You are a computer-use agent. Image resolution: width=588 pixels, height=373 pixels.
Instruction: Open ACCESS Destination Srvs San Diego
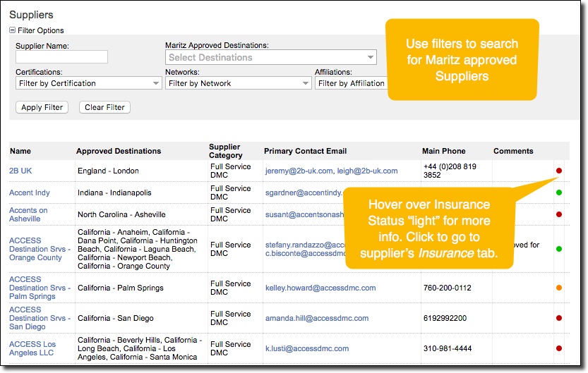coord(40,318)
